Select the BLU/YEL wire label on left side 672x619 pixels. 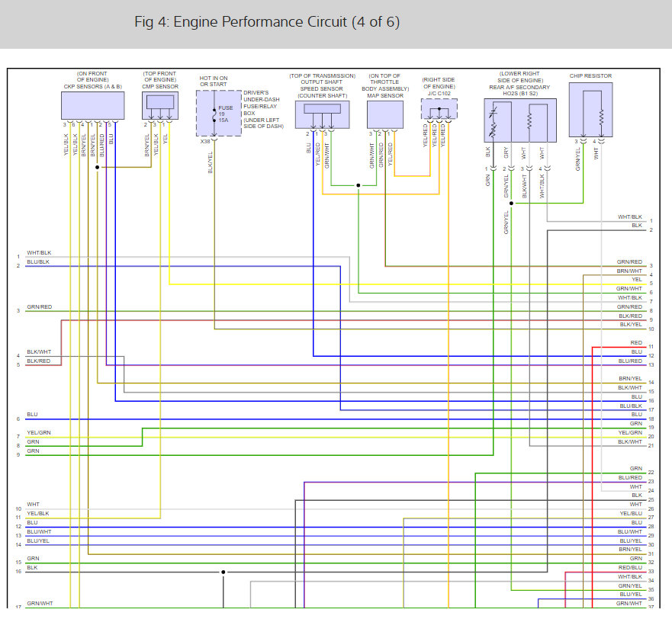38,540
